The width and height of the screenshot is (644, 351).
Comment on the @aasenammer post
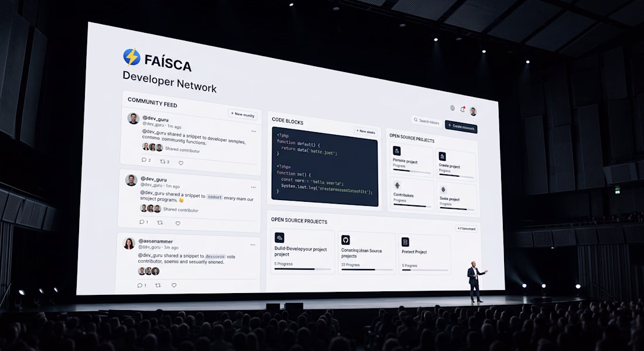pos(140,285)
